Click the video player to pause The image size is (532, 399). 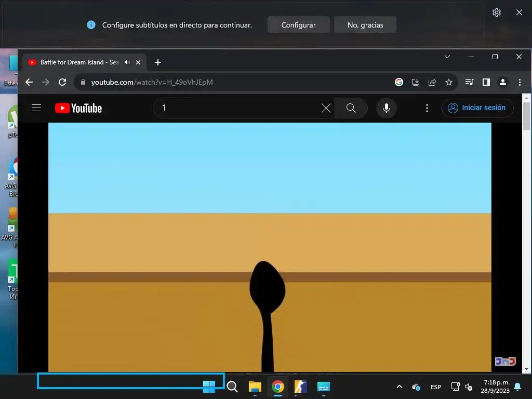(x=270, y=247)
